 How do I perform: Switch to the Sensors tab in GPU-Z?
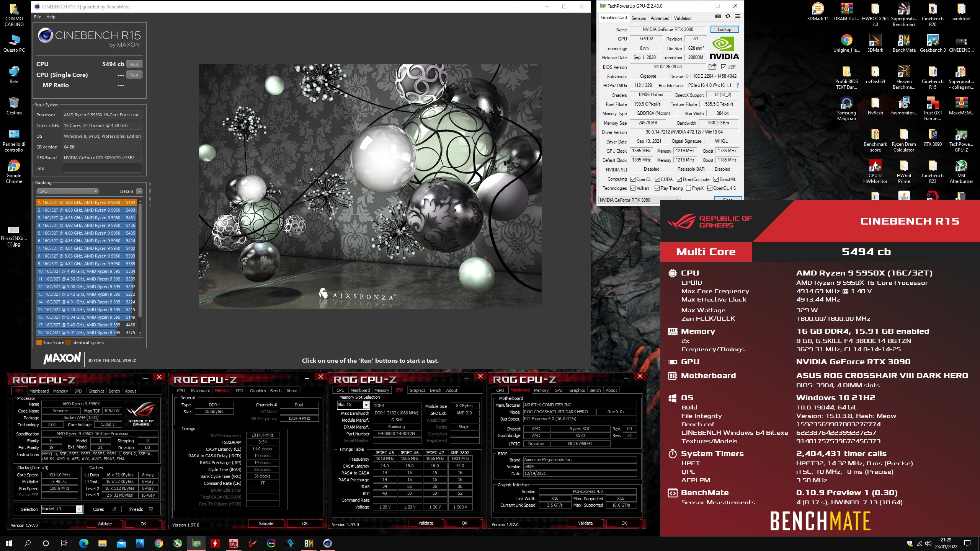(639, 18)
